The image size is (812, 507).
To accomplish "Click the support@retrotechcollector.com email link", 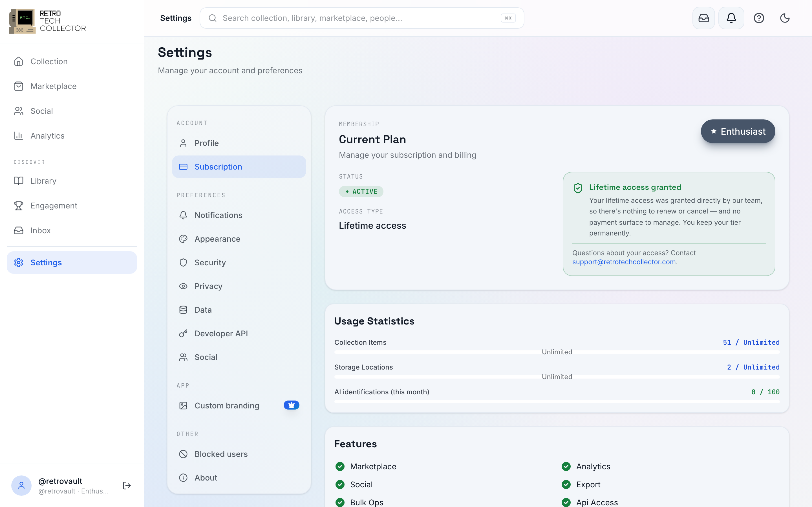I will point(624,262).
